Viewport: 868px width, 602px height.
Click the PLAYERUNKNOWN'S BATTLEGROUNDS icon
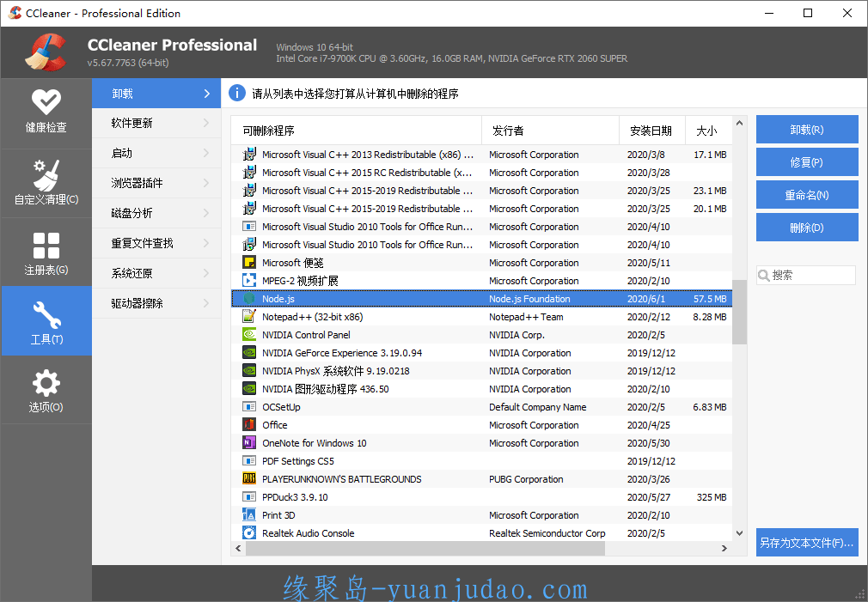click(249, 478)
